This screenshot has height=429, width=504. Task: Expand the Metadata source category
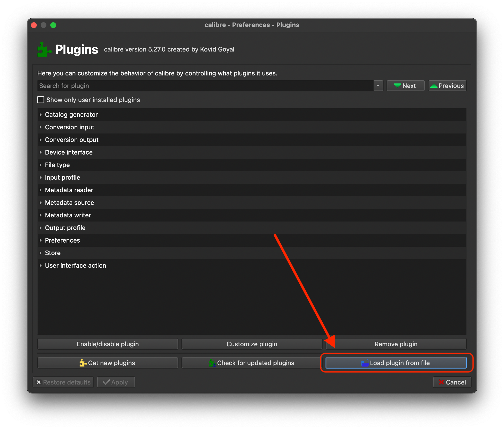tap(40, 203)
